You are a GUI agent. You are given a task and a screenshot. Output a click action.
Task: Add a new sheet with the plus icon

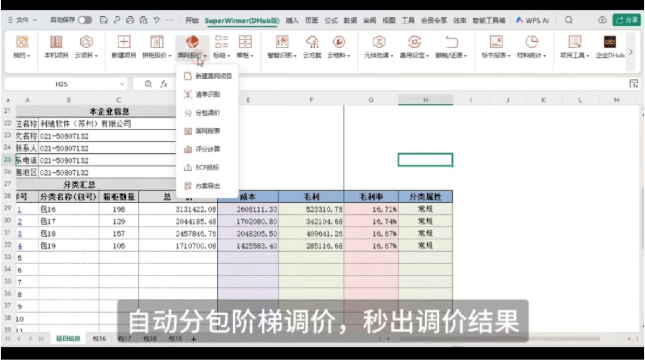tap(193, 339)
